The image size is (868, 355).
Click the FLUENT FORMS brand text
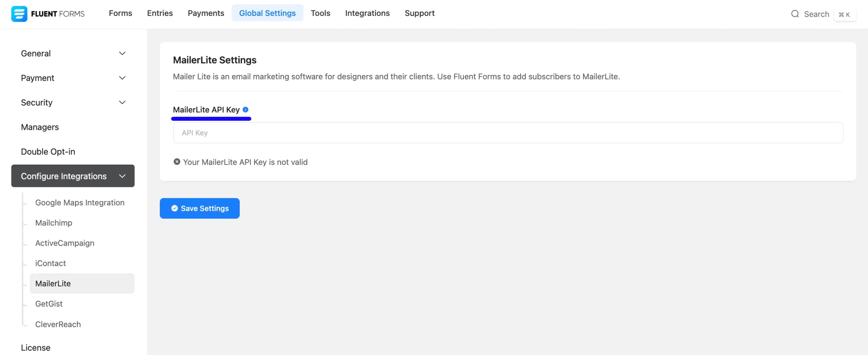(x=58, y=14)
